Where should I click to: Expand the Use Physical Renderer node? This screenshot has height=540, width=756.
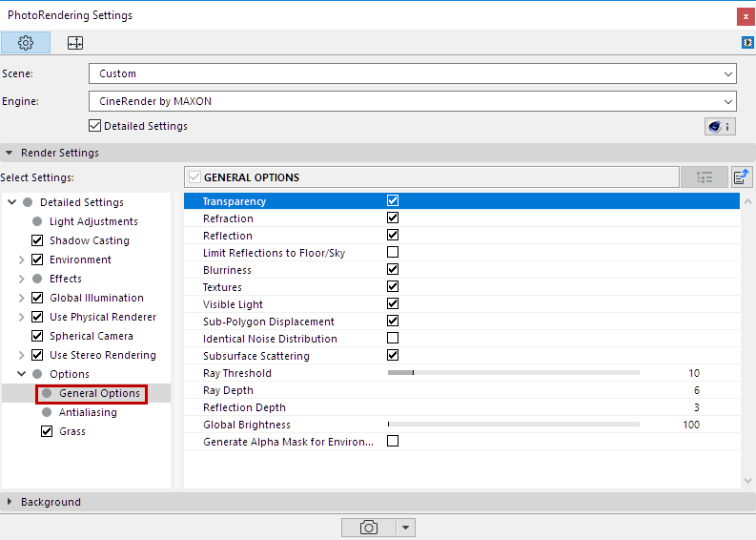(x=21, y=317)
